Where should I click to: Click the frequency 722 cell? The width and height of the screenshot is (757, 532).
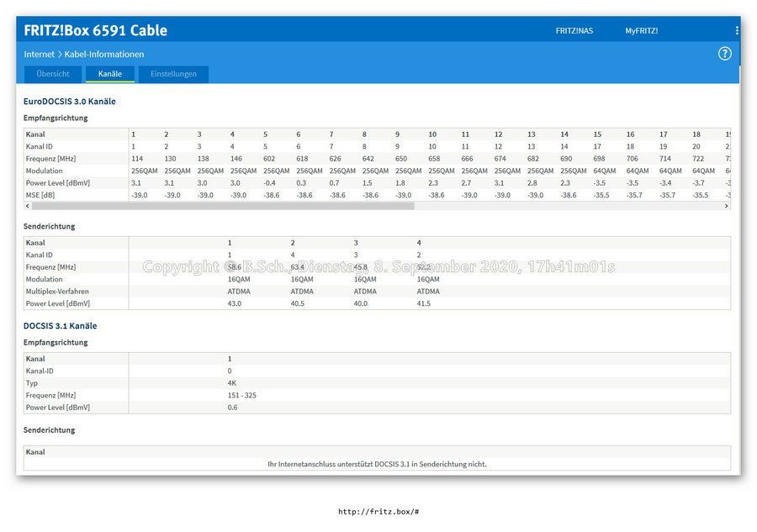698,159
